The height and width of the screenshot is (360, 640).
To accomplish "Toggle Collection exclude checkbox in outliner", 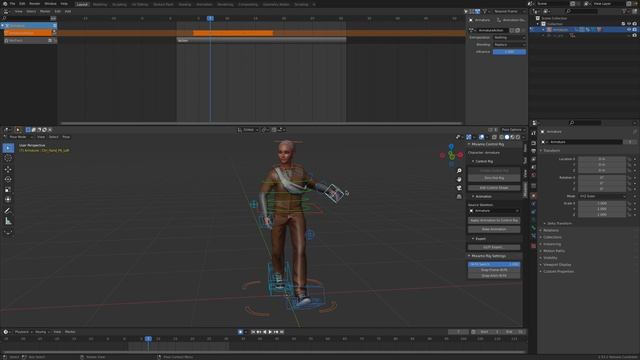I will pyautogui.click(x=623, y=24).
